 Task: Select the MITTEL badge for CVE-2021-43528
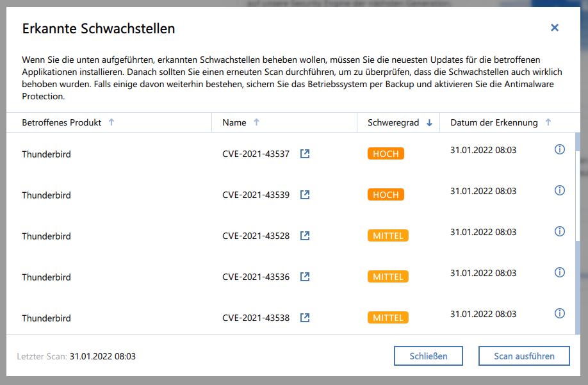point(388,236)
